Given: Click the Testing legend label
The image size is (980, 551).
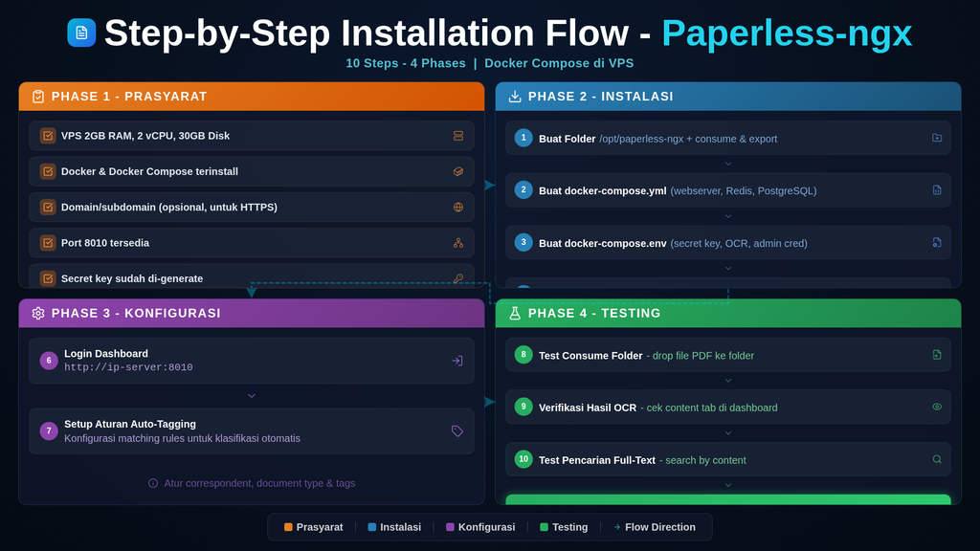Looking at the screenshot, I should pos(570,527).
